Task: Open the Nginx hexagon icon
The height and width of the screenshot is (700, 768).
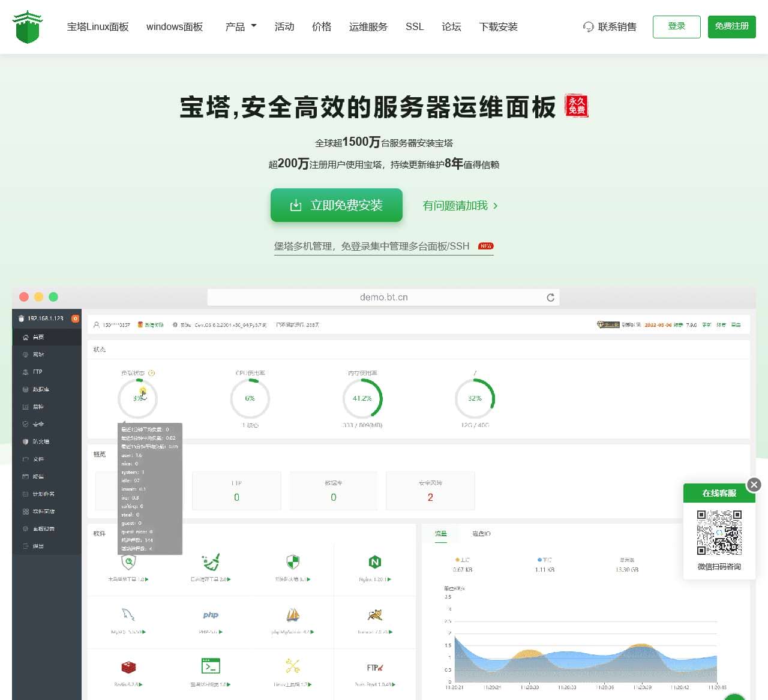Action: point(374,562)
